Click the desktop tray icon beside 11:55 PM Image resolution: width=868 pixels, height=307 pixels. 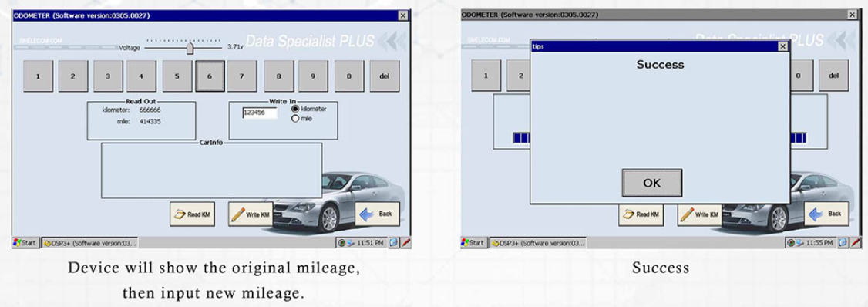pyautogui.click(x=843, y=243)
